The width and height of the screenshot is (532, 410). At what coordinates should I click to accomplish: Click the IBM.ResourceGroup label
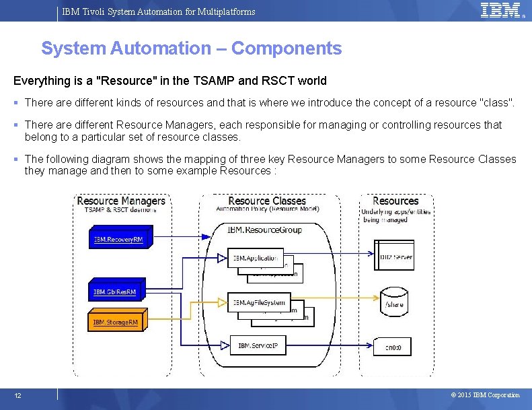point(264,230)
